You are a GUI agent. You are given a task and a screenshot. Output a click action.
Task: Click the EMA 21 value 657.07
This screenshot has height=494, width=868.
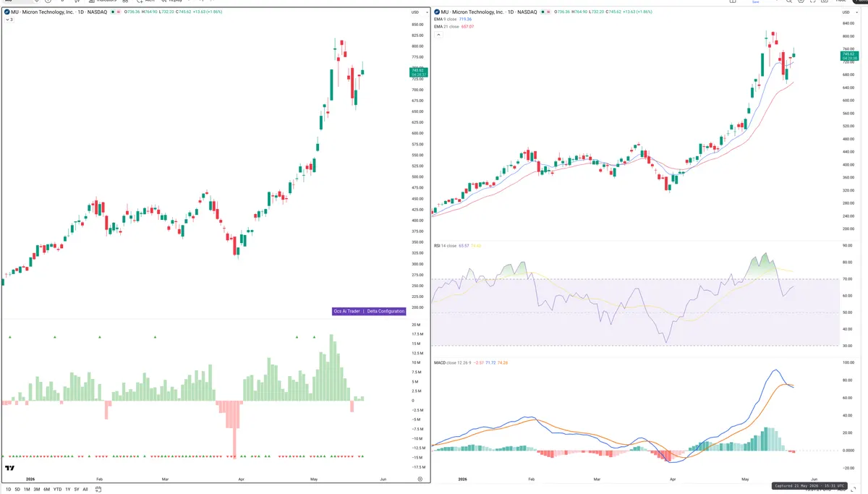pyautogui.click(x=468, y=27)
